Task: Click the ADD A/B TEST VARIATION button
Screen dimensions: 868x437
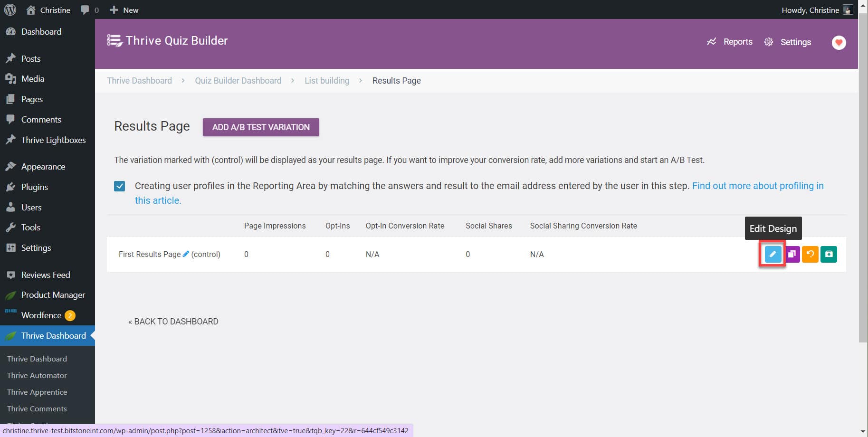Action: point(260,127)
